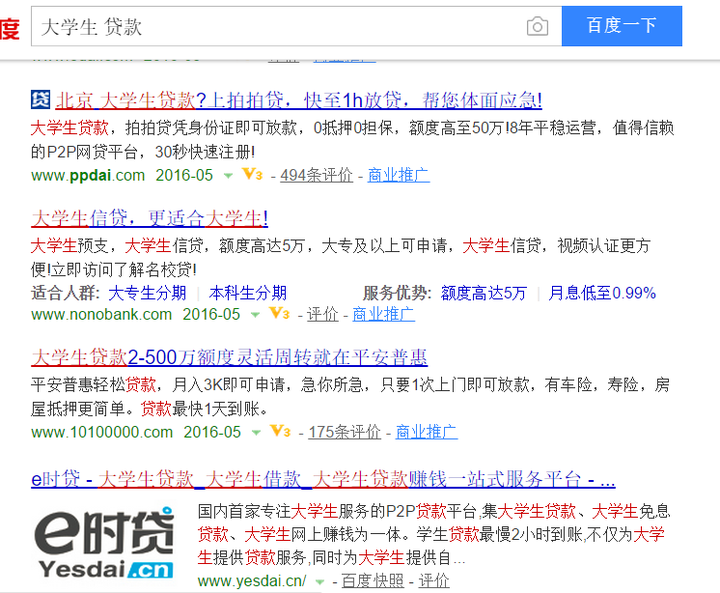Click the 额度高达5万 sublink
720x593 pixels.
tap(484, 293)
